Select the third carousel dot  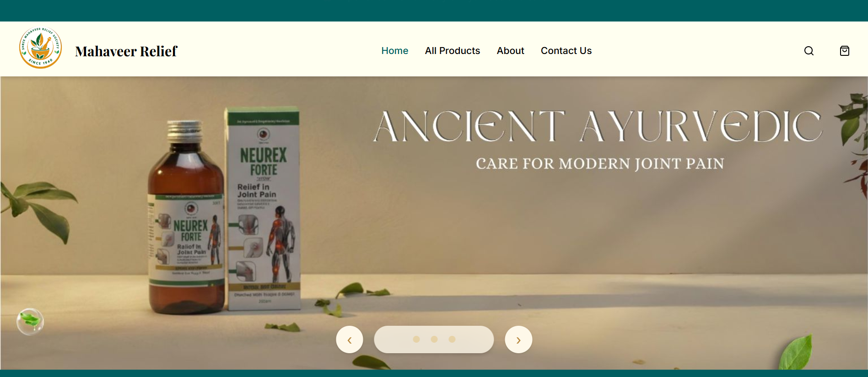(x=452, y=339)
